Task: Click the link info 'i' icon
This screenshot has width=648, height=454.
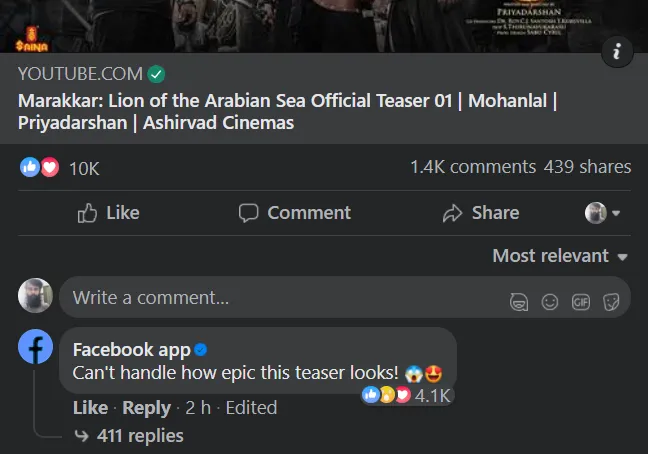Action: [x=617, y=53]
